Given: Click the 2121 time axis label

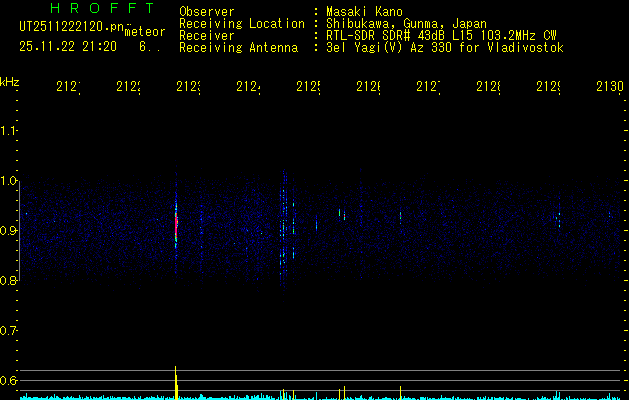Looking at the screenshot, I should [68, 87].
